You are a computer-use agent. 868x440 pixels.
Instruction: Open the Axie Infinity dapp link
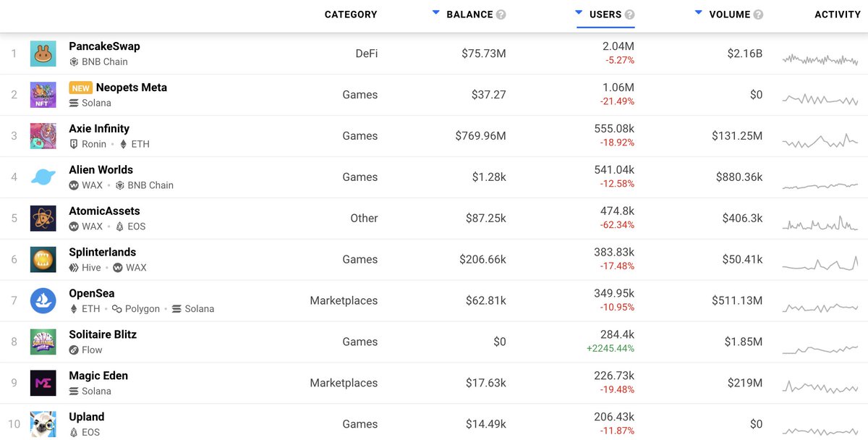(101, 129)
